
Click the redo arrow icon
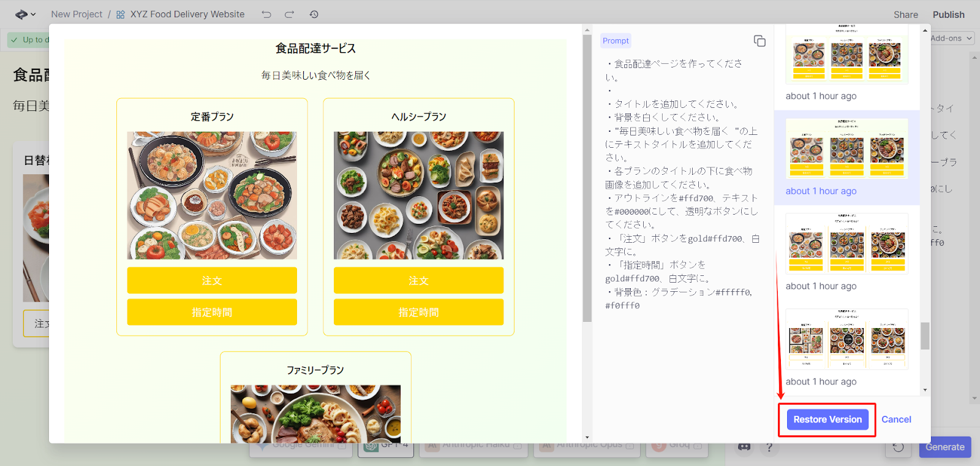pos(289,14)
